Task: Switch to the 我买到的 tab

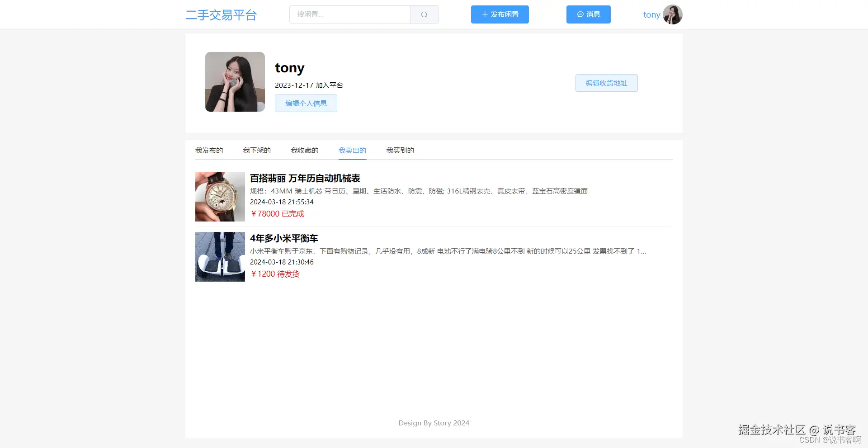Action: click(400, 150)
